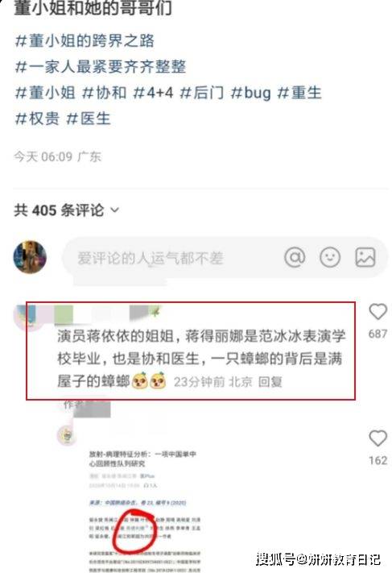Open the #重生 hashtag
The width and height of the screenshot is (392, 573).
pos(299,93)
